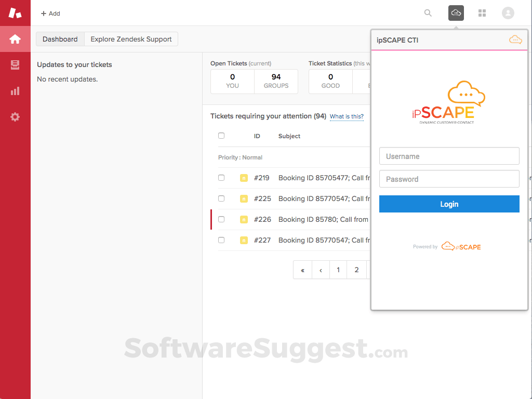Open the 'What is this?' help link
Viewport: 532px width, 399px height.
[x=347, y=116]
